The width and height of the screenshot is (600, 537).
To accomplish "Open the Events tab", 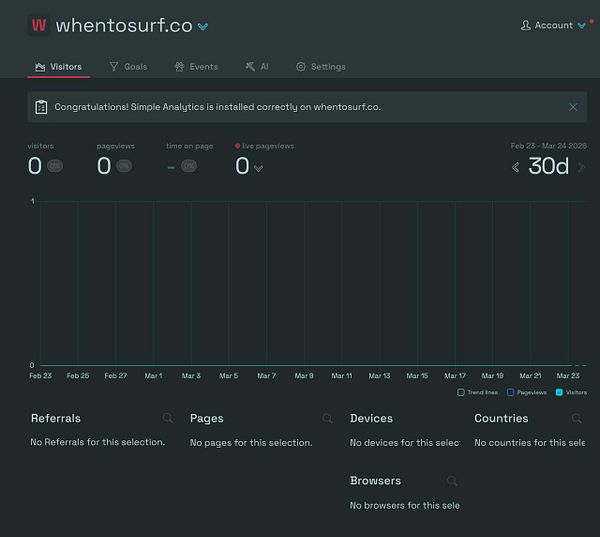I will point(196,67).
